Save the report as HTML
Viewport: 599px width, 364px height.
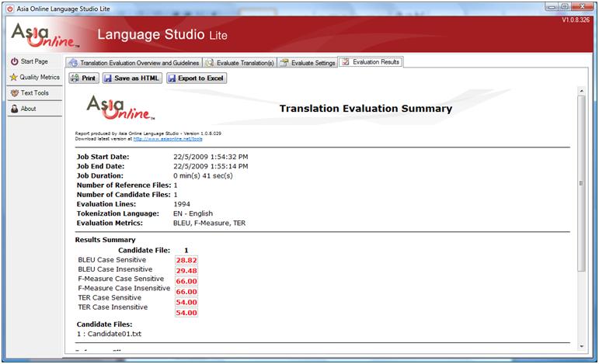click(x=132, y=78)
